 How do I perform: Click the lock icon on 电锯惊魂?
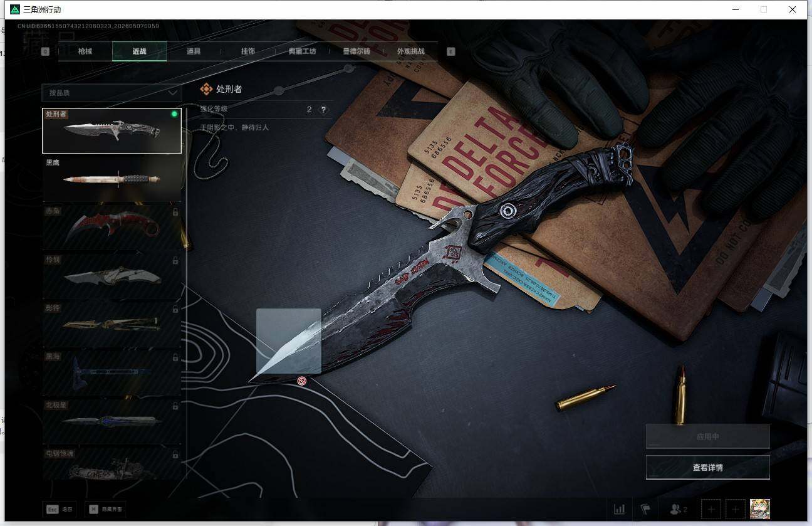pos(175,455)
